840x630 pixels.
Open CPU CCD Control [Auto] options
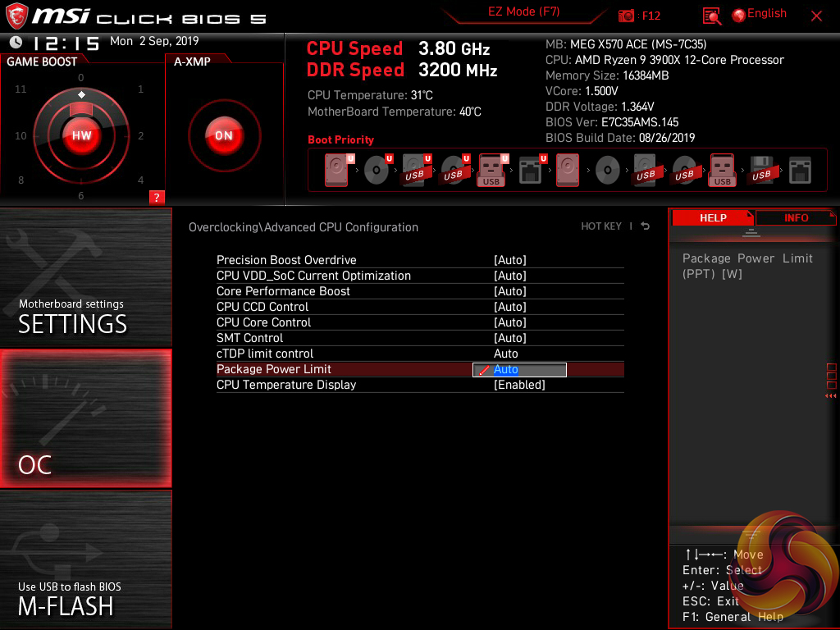510,307
